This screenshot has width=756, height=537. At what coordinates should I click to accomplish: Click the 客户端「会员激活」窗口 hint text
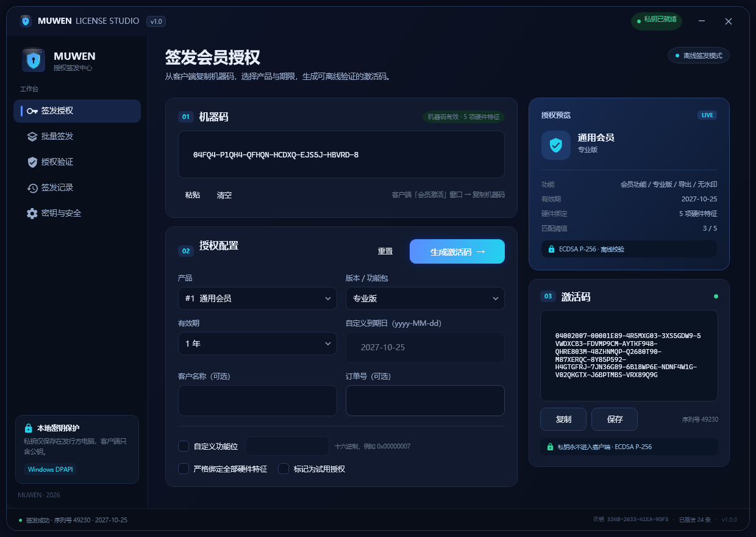tap(448, 195)
